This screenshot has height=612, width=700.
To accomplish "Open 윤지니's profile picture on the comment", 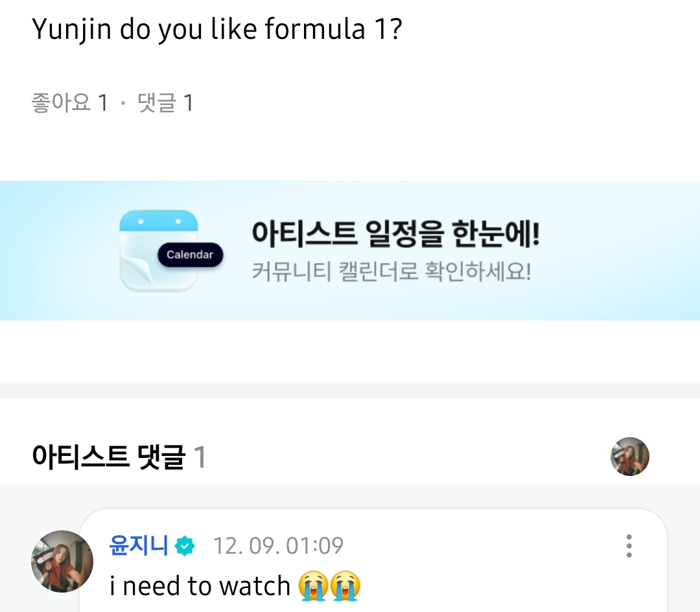I will [62, 561].
